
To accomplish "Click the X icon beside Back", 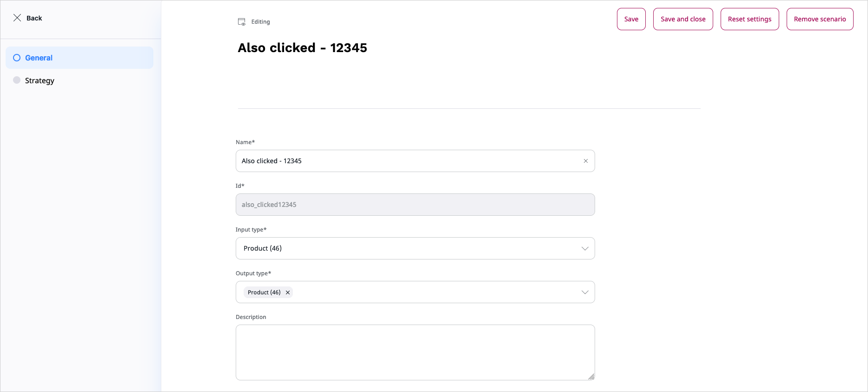I will tap(17, 18).
